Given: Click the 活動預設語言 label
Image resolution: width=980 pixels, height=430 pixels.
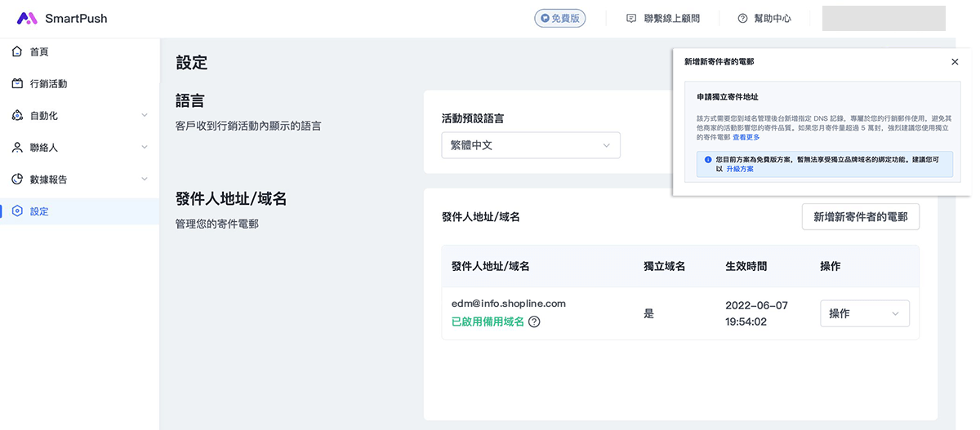Looking at the screenshot, I should pos(473,118).
